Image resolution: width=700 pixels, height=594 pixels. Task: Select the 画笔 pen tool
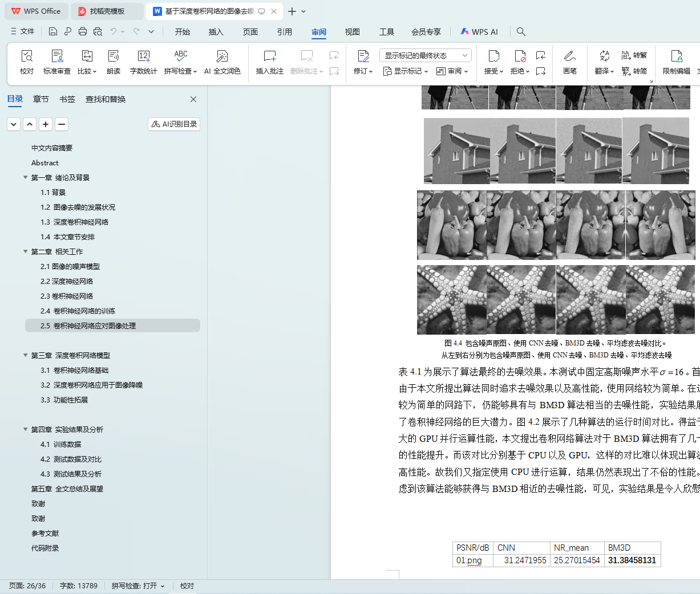pos(569,62)
